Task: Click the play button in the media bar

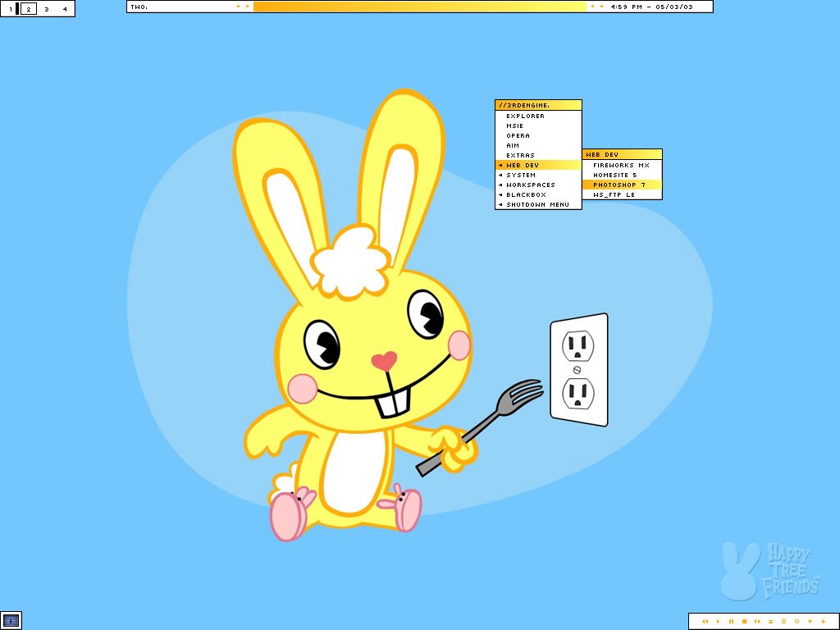Action: click(719, 622)
